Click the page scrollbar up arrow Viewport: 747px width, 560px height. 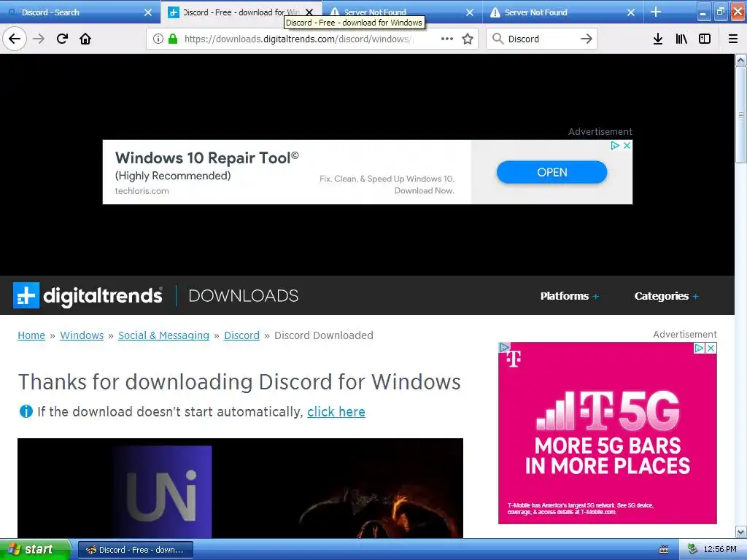point(740,60)
